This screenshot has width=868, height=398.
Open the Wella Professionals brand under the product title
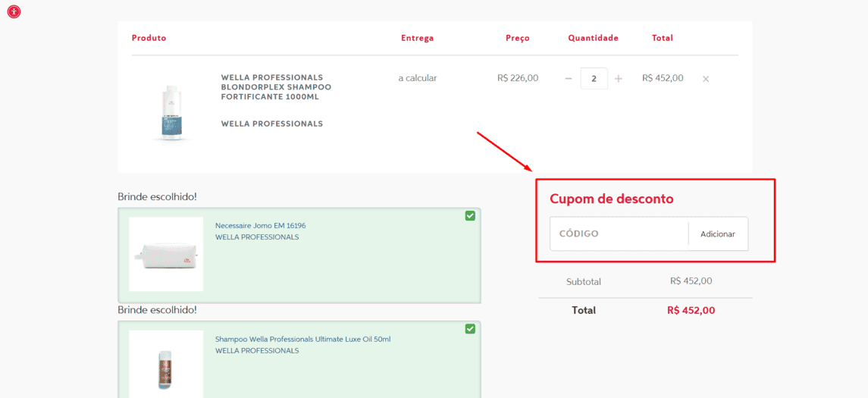272,124
